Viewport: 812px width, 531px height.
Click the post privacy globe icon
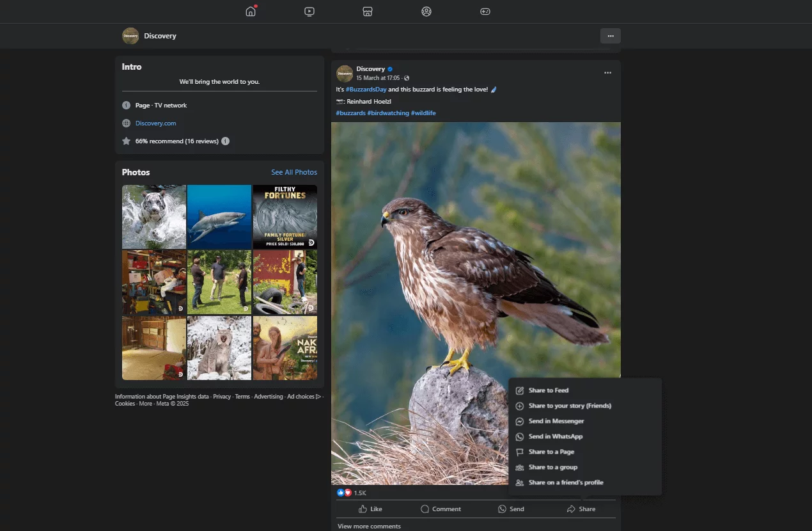pyautogui.click(x=407, y=78)
